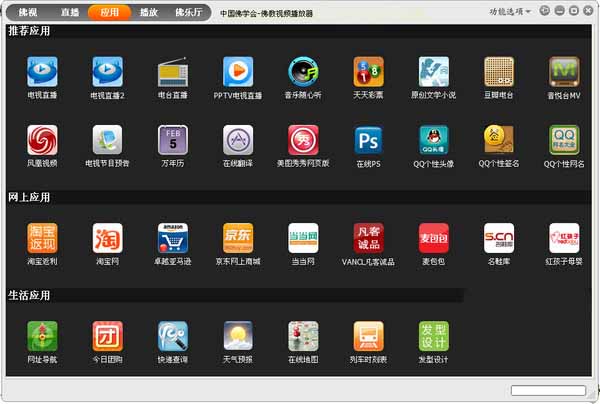Launch 音悦台MV app
Screen dimensions: 600x404
pyautogui.click(x=564, y=72)
